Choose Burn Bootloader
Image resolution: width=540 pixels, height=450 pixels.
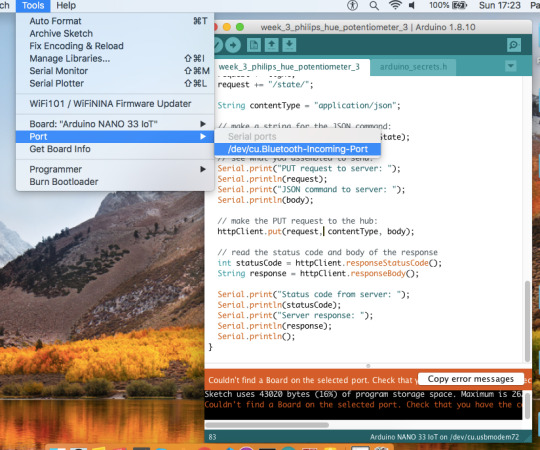tap(115, 182)
